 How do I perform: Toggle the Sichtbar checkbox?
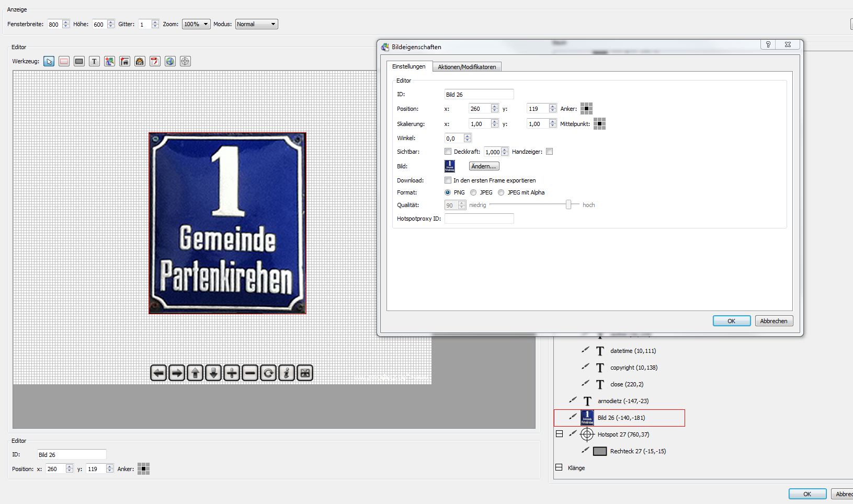[448, 152]
